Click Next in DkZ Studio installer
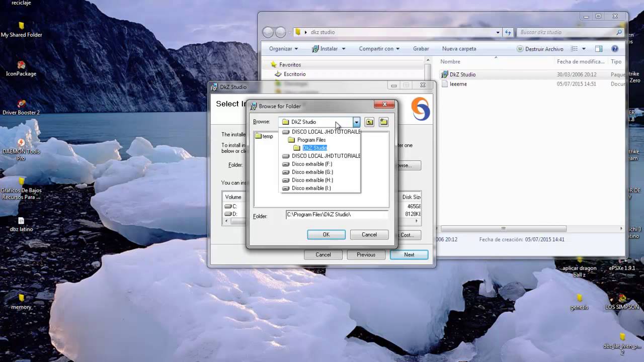 pos(409,255)
